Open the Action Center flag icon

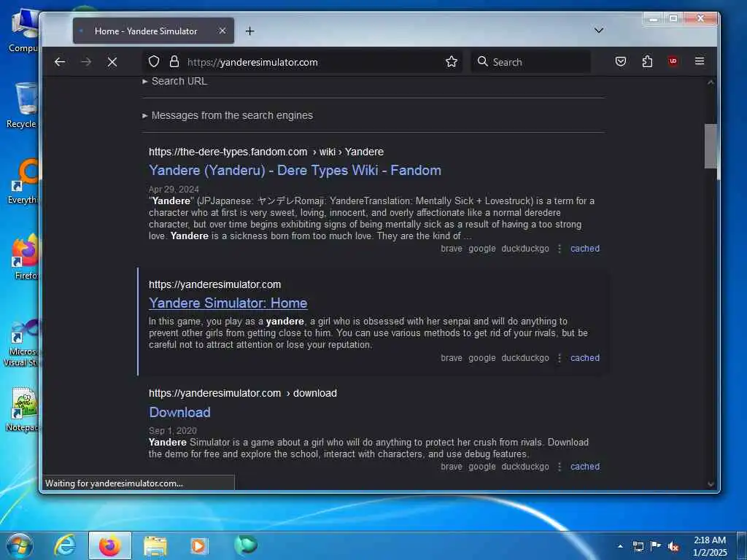(x=656, y=546)
